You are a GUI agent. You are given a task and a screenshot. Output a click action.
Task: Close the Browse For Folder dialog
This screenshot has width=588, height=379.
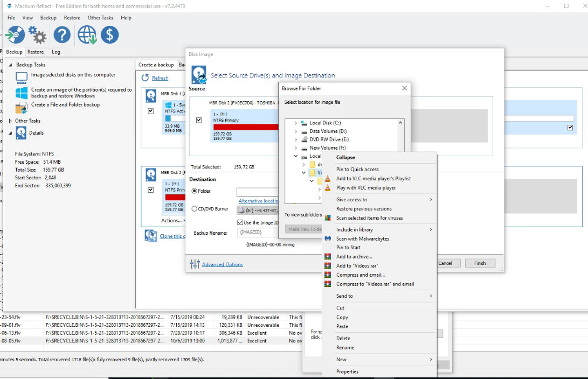[x=404, y=88]
